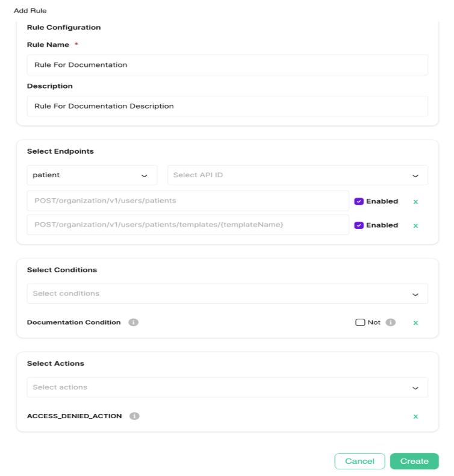454x476 pixels.
Task: Expand the Select actions dropdown
Action: pyautogui.click(x=227, y=387)
